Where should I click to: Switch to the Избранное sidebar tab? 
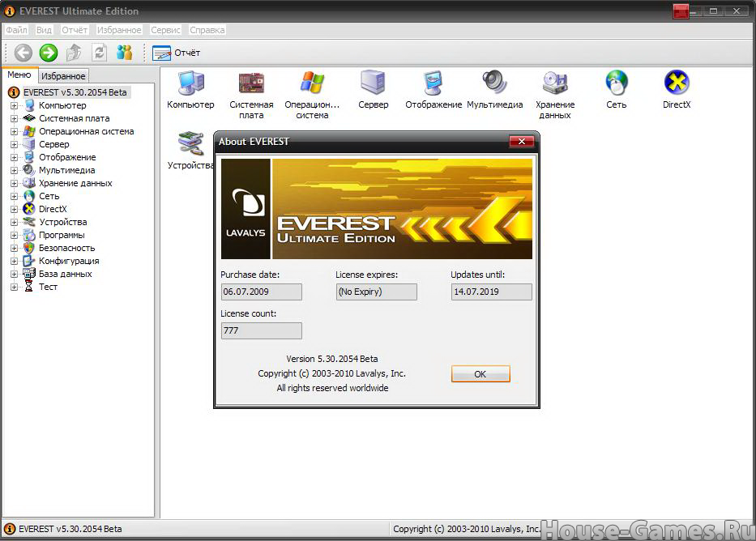tap(63, 76)
